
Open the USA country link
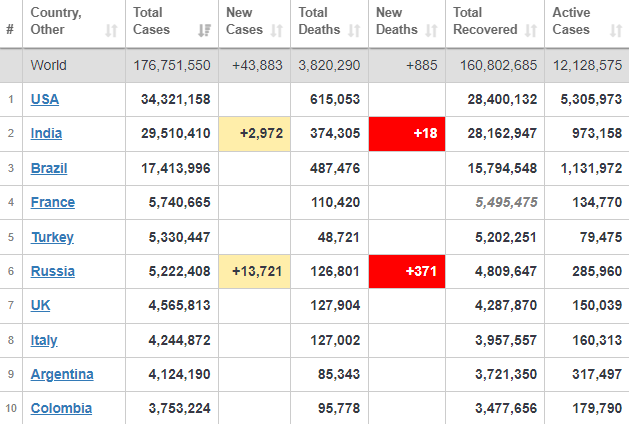tap(45, 99)
